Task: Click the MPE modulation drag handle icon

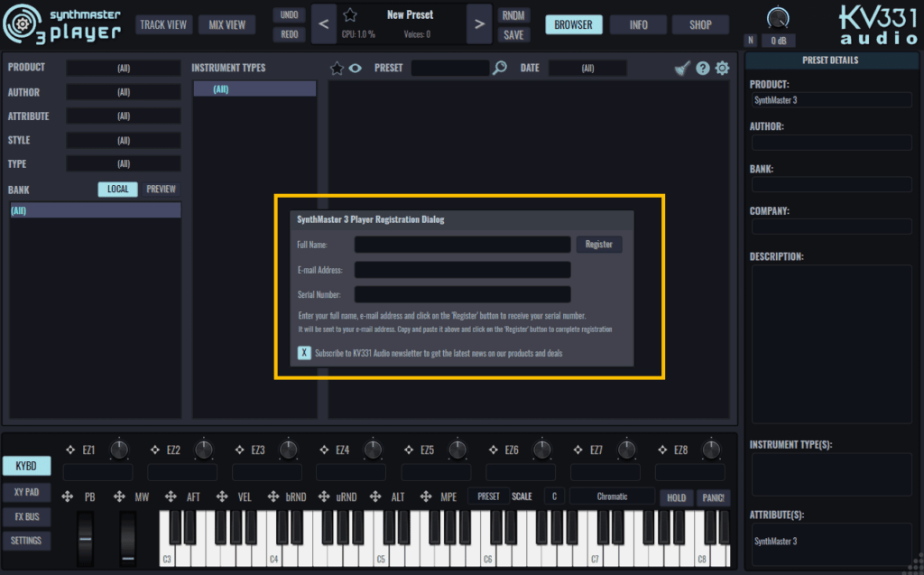Action: pos(426,496)
